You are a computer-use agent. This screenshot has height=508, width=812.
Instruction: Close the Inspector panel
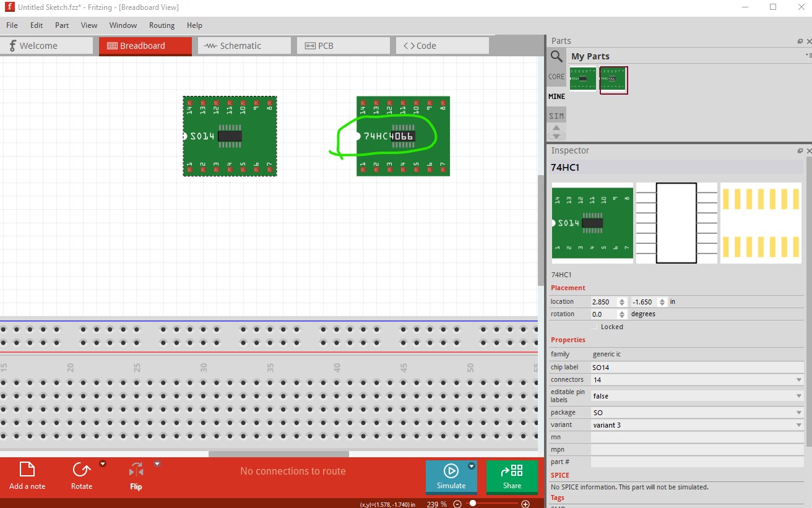(x=809, y=150)
